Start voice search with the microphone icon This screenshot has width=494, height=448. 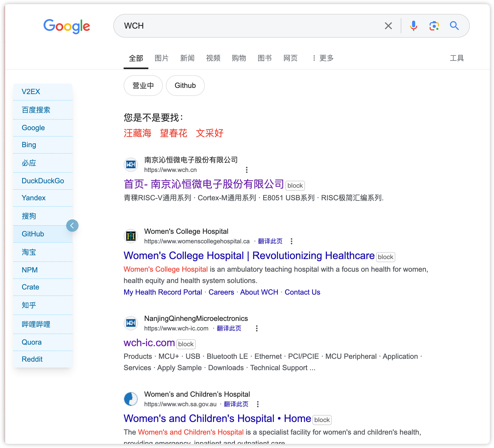(413, 26)
